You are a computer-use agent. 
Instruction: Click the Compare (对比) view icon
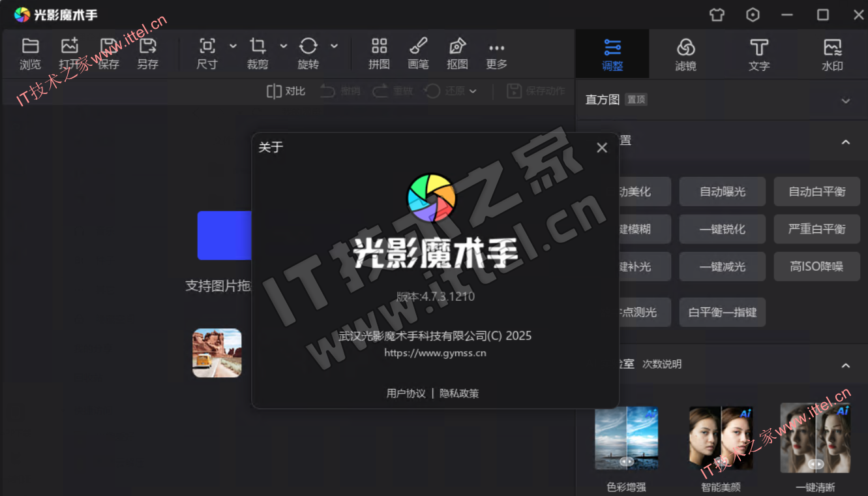[x=274, y=91]
